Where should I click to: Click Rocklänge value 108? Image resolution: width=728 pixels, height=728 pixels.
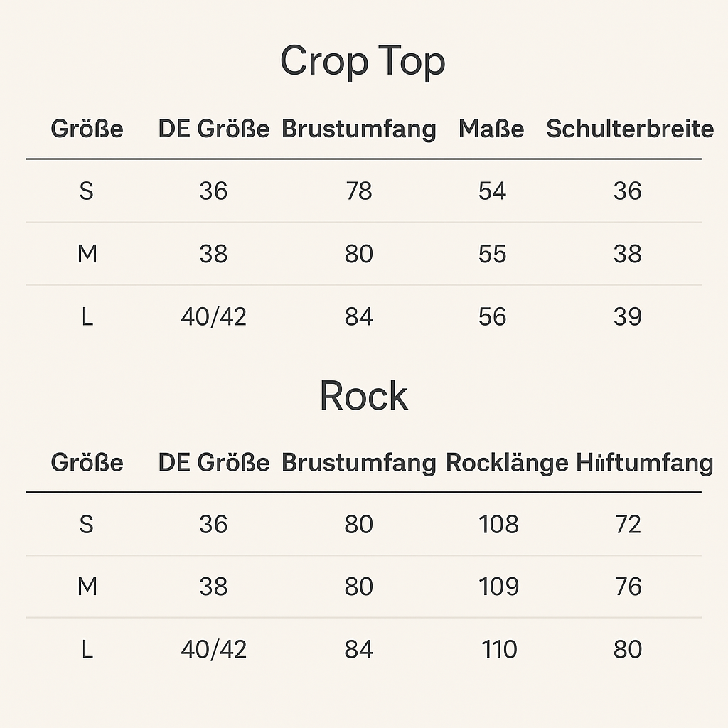click(x=498, y=524)
